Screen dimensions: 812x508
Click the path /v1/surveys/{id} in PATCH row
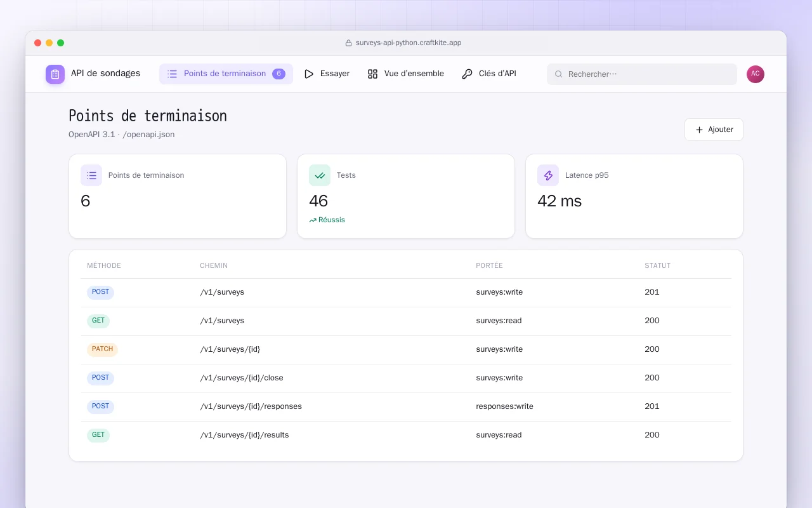230,349
